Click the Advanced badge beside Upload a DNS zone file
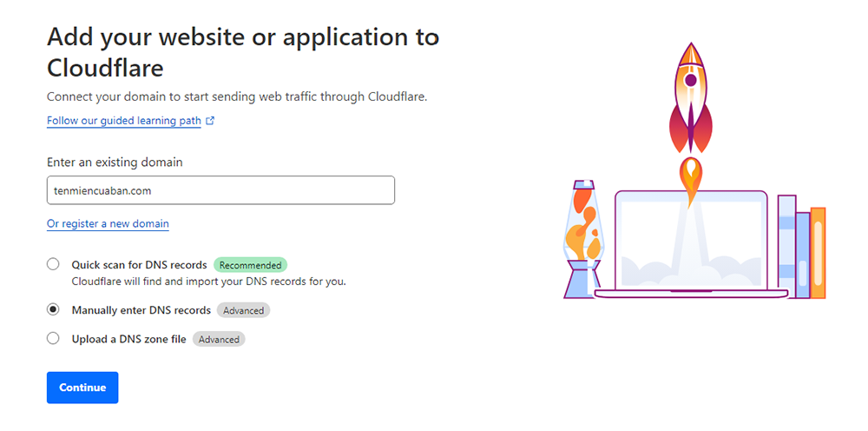Viewport: 868px width, 431px height. pyautogui.click(x=219, y=339)
